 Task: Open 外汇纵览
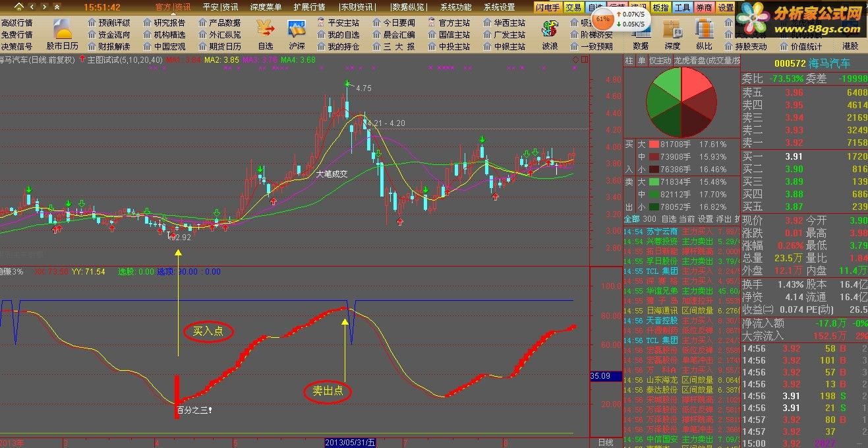click(x=219, y=34)
